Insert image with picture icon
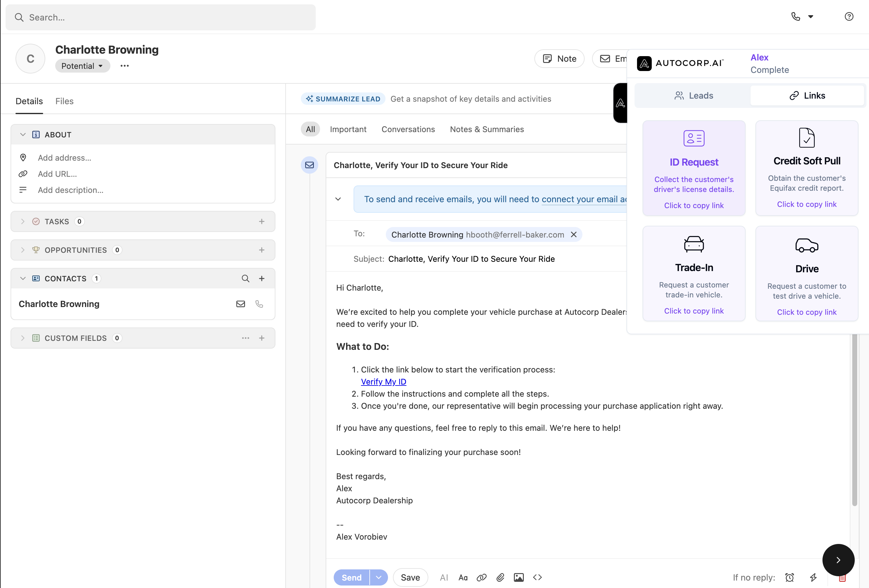869x588 pixels. click(519, 577)
